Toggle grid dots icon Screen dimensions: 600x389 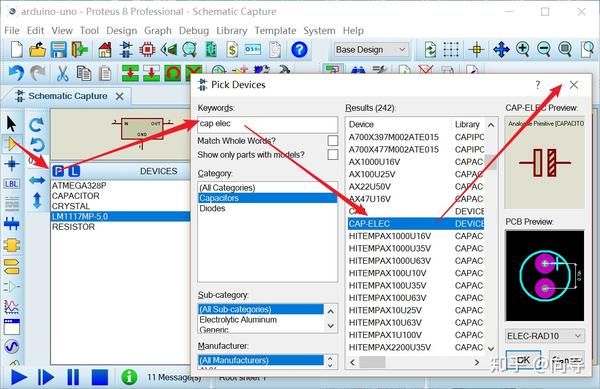451,50
